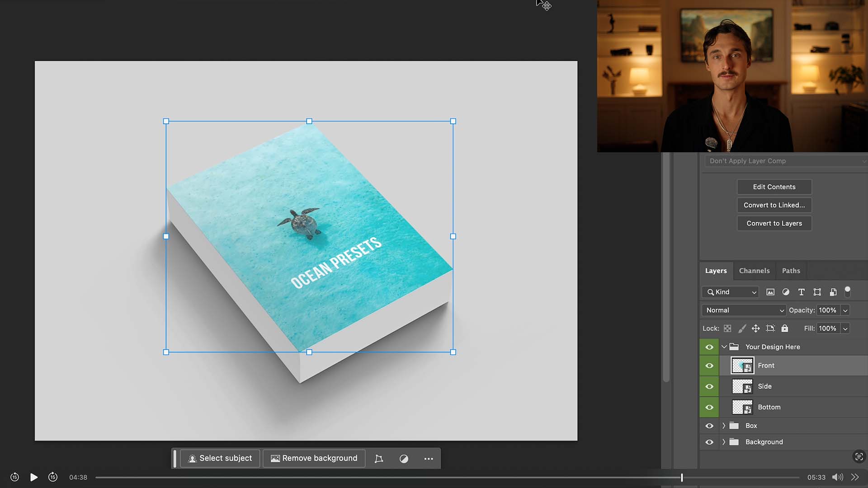Viewport: 868px width, 488px height.
Task: Click the type layer filter icon
Action: [x=801, y=292]
